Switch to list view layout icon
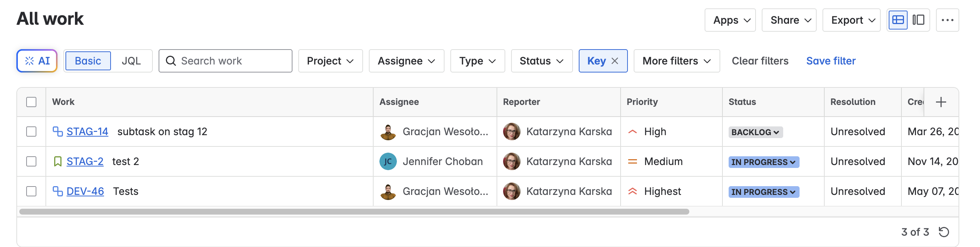The image size is (980, 247). click(x=897, y=20)
